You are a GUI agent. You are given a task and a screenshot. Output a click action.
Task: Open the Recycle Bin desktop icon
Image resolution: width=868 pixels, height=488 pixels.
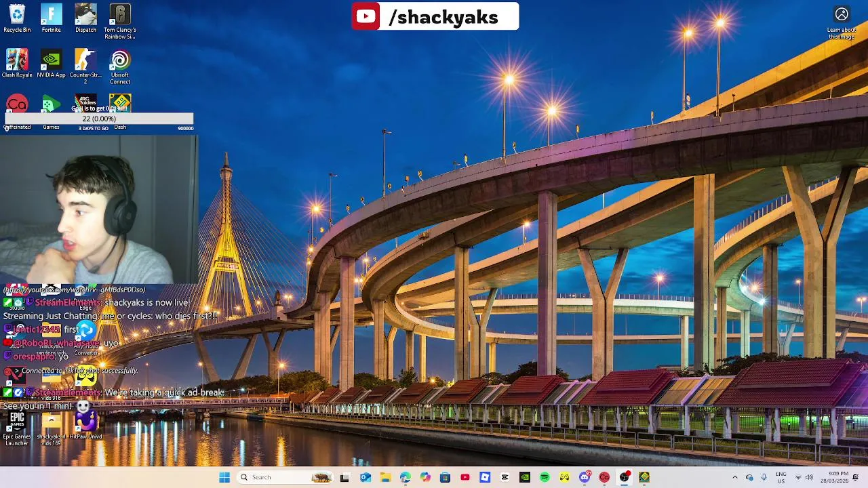point(17,18)
